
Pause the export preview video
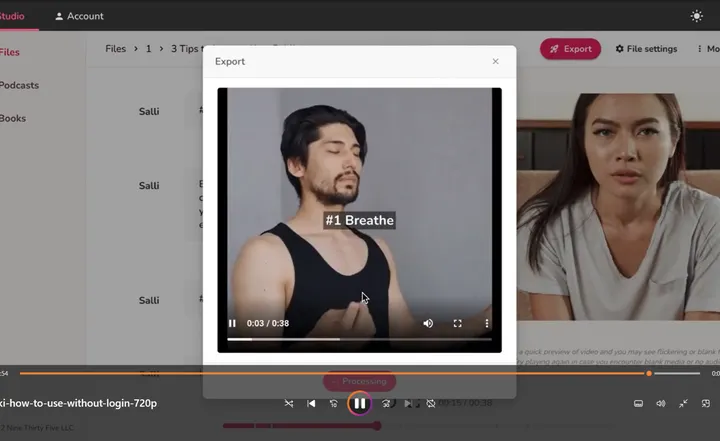pos(232,323)
